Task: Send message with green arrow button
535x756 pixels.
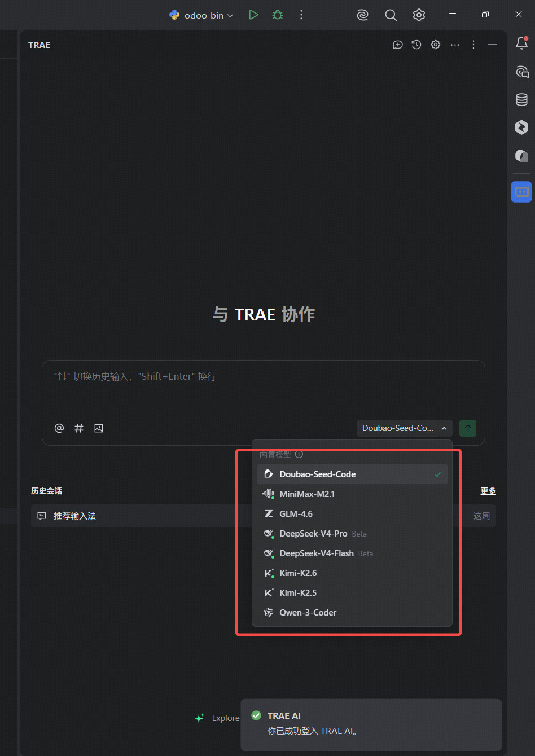Action: pyautogui.click(x=468, y=428)
